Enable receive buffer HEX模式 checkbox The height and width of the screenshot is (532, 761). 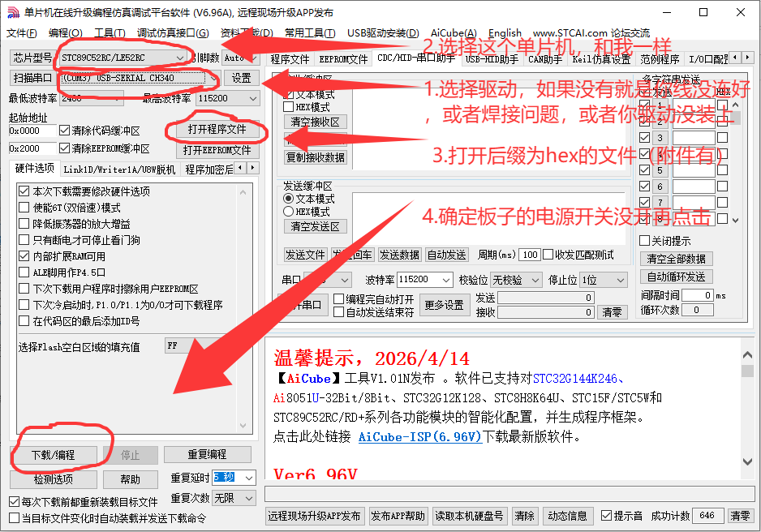coord(288,107)
